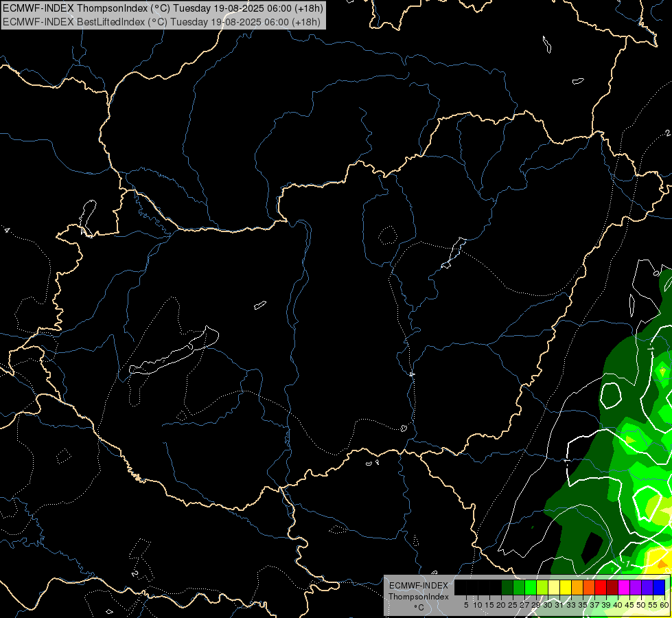Click the legend tick value 10

tap(478, 605)
